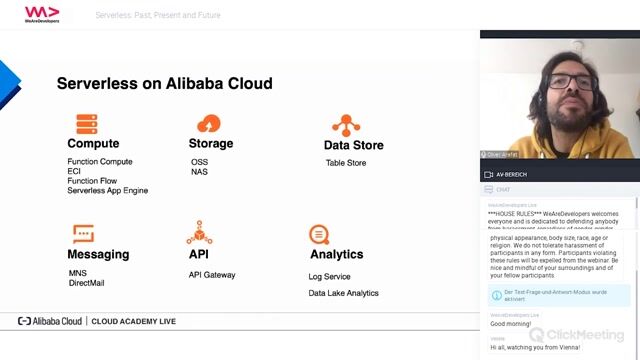Click the speaker name label on video
The height and width of the screenshot is (360, 640).
pyautogui.click(x=500, y=155)
